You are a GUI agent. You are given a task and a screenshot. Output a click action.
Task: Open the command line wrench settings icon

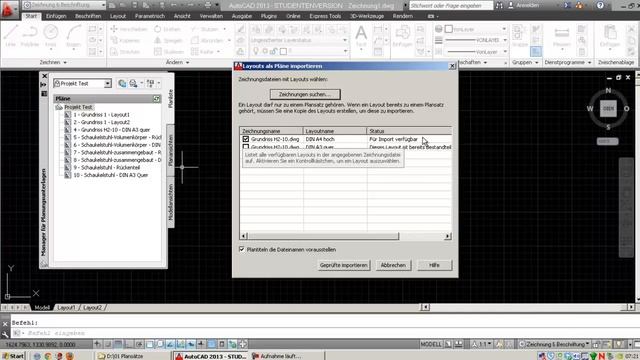tap(5, 334)
